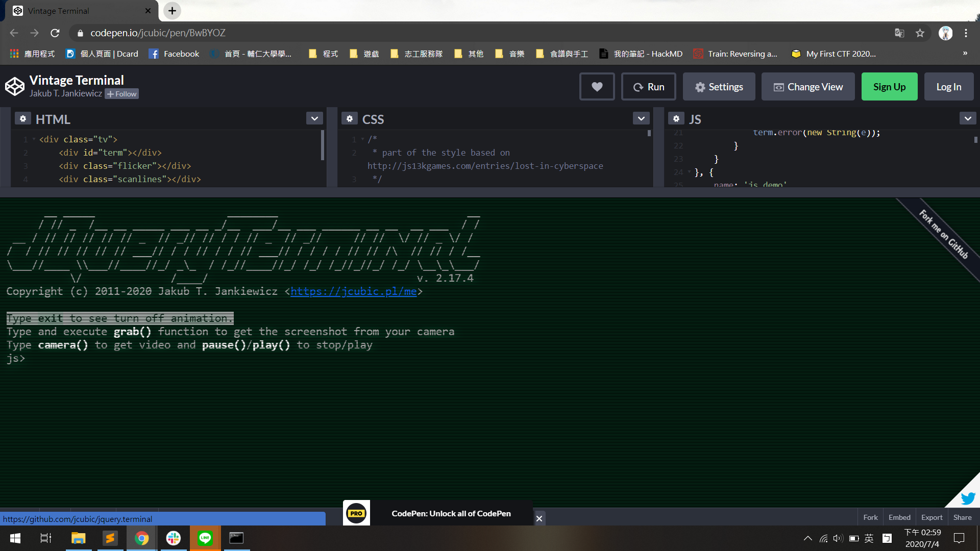
Task: Expand the HTML panel dropdown chevron
Action: 314,118
